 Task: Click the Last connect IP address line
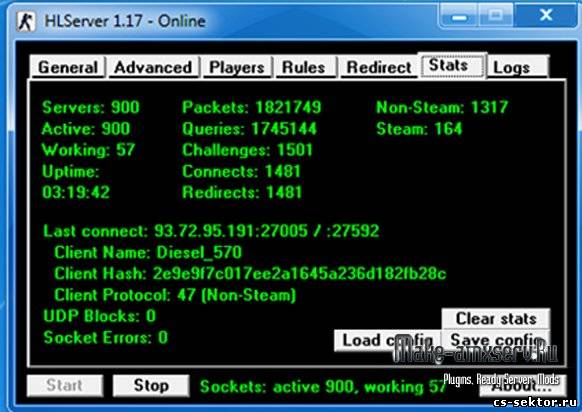tap(211, 231)
